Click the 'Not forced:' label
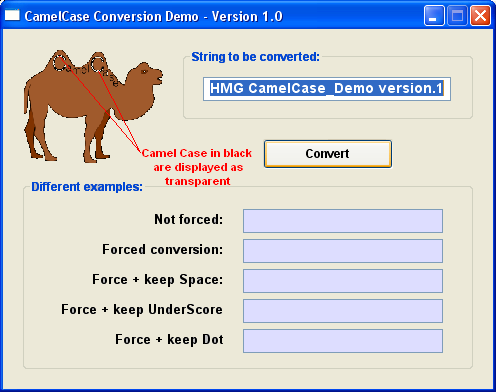This screenshot has width=496, height=392. click(x=189, y=219)
